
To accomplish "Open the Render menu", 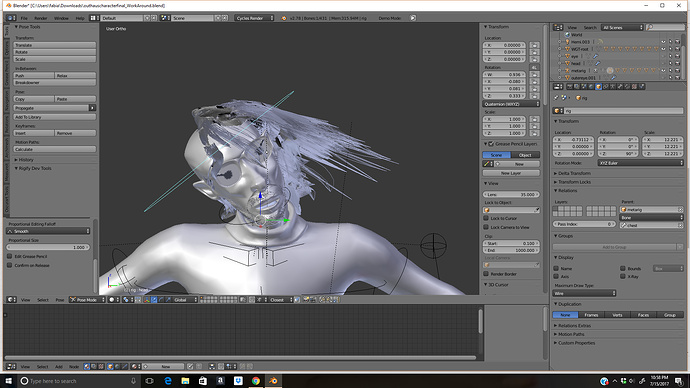I will (40, 18).
